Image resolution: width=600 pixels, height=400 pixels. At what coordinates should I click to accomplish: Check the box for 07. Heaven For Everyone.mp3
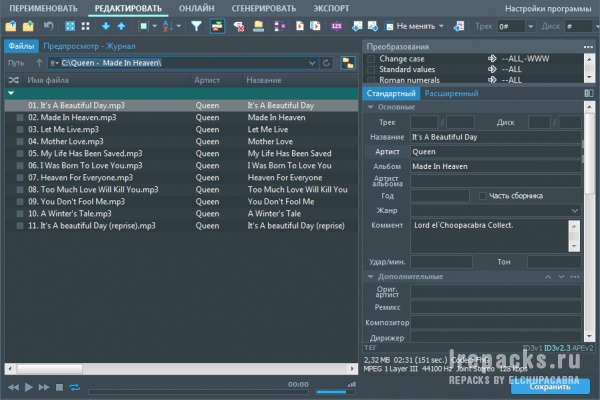point(20,178)
